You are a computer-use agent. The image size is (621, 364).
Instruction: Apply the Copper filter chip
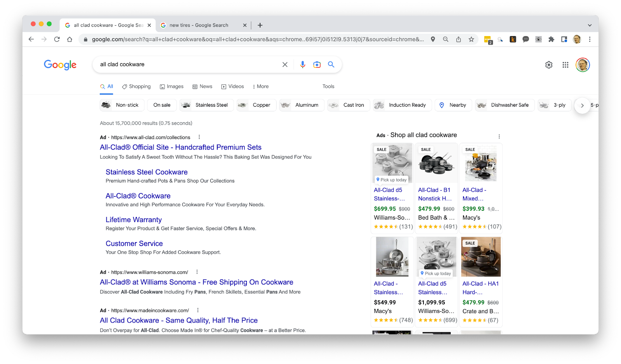point(256,105)
